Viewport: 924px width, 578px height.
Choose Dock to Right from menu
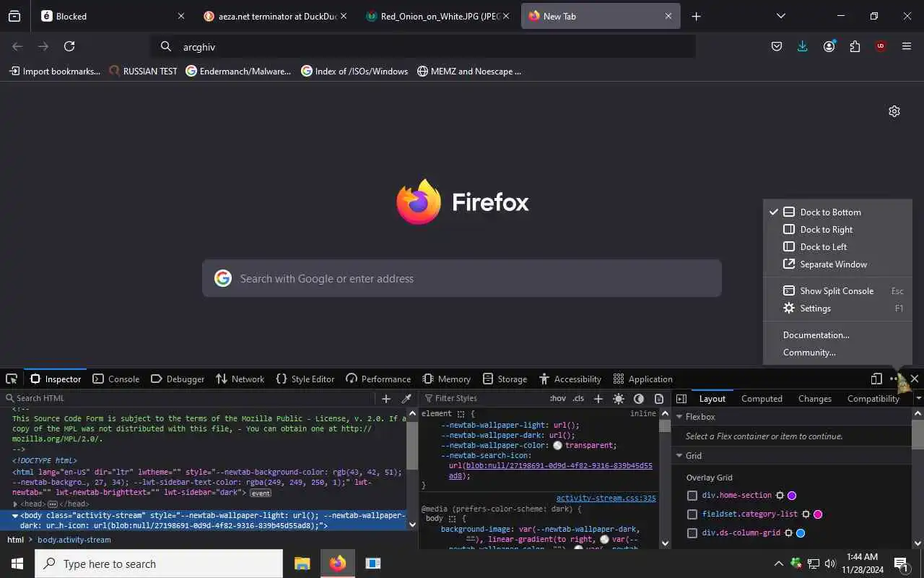[x=837, y=229]
